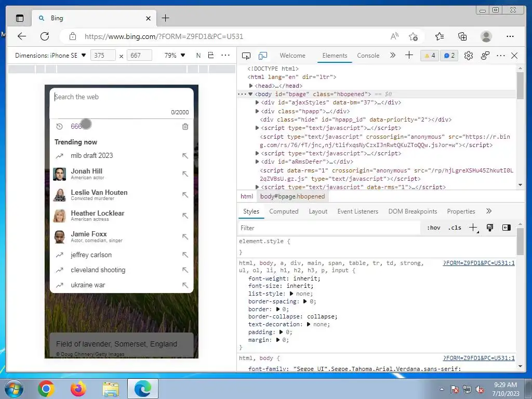Switch to the Styles tab
532x399 pixels.
click(251, 211)
